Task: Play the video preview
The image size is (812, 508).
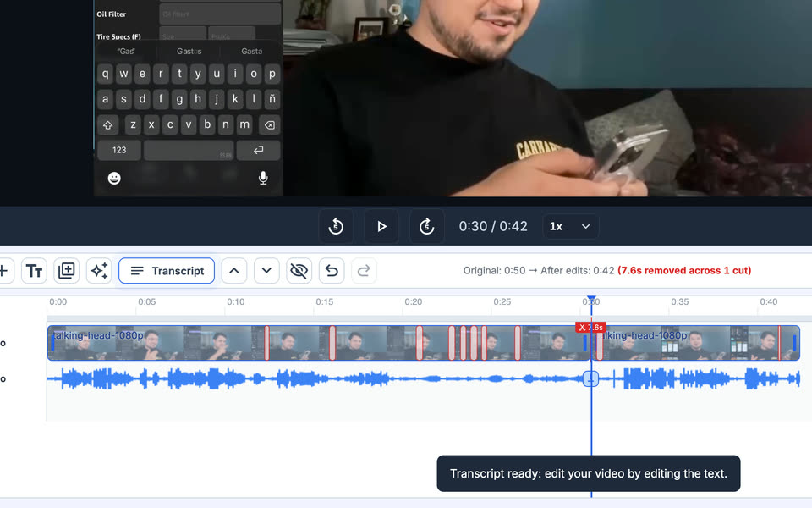Action: (381, 227)
